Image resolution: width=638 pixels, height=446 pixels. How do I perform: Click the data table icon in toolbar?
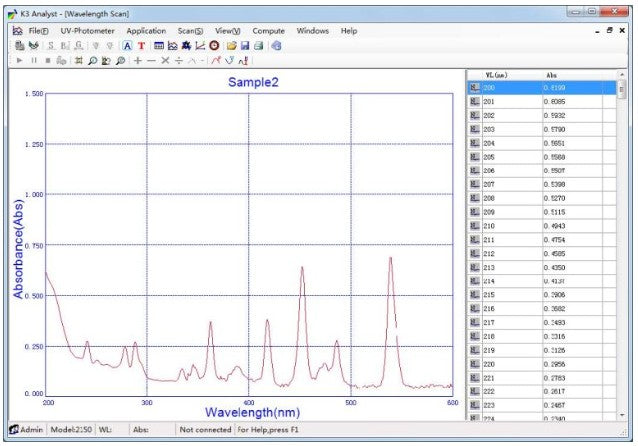coord(159,46)
